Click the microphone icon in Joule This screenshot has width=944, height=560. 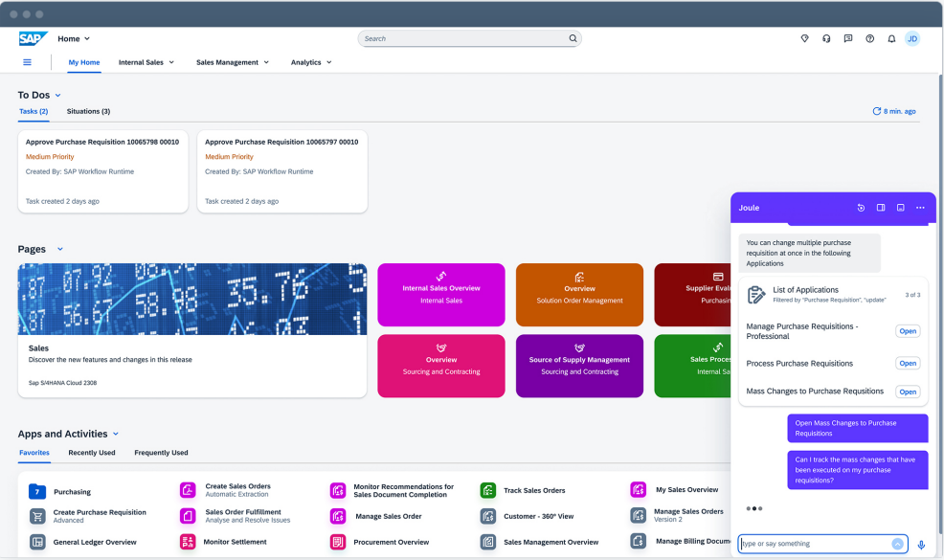[x=921, y=545]
